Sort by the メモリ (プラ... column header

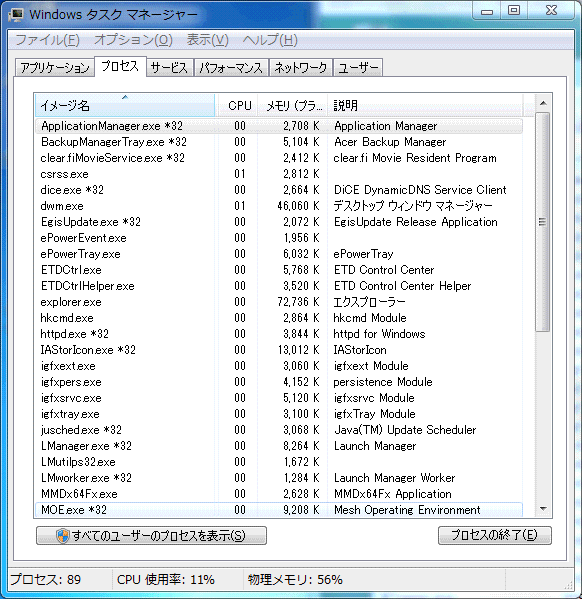(x=293, y=105)
